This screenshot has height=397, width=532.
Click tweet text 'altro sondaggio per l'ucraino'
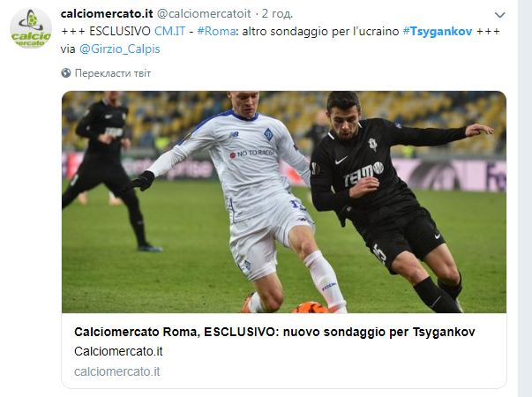pos(320,31)
